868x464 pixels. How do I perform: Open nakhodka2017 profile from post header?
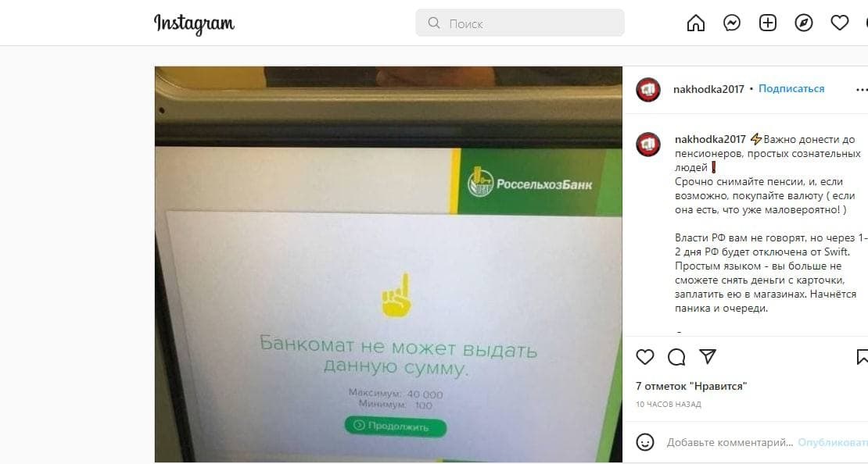click(x=708, y=89)
